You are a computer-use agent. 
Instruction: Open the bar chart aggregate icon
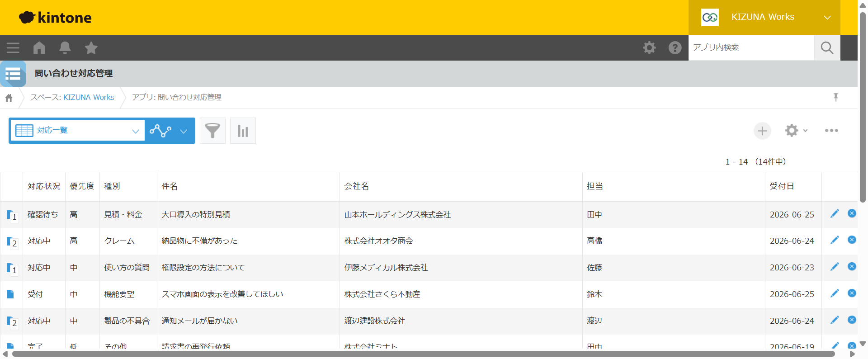pyautogui.click(x=243, y=131)
